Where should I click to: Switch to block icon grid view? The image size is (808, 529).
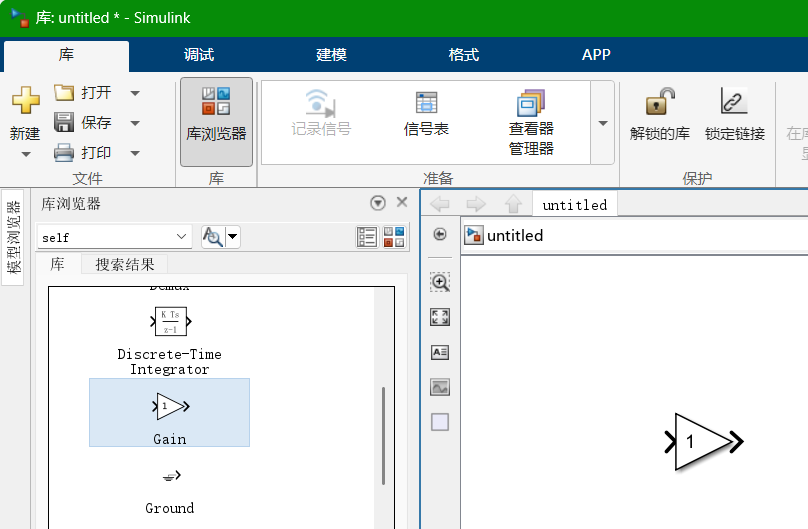point(394,237)
